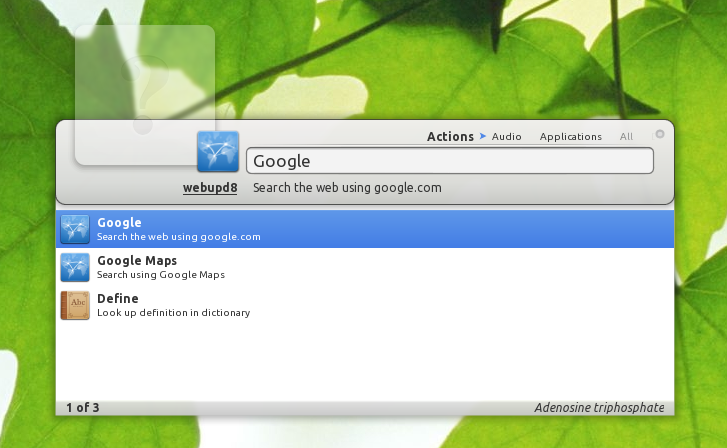Open the round preferences icon in the top right

(x=659, y=134)
